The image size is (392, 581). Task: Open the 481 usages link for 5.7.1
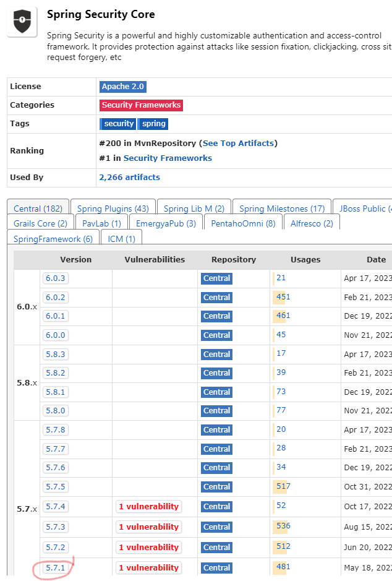[283, 567]
